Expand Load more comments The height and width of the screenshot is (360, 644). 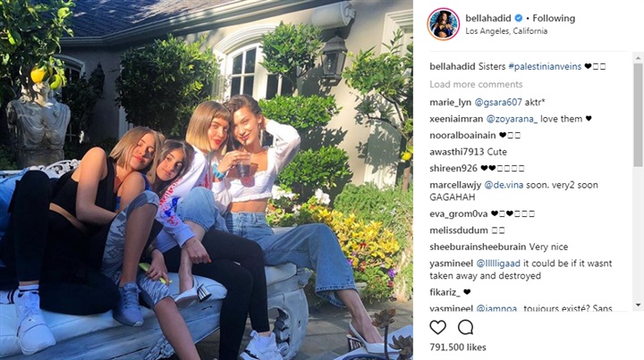pyautogui.click(x=476, y=85)
